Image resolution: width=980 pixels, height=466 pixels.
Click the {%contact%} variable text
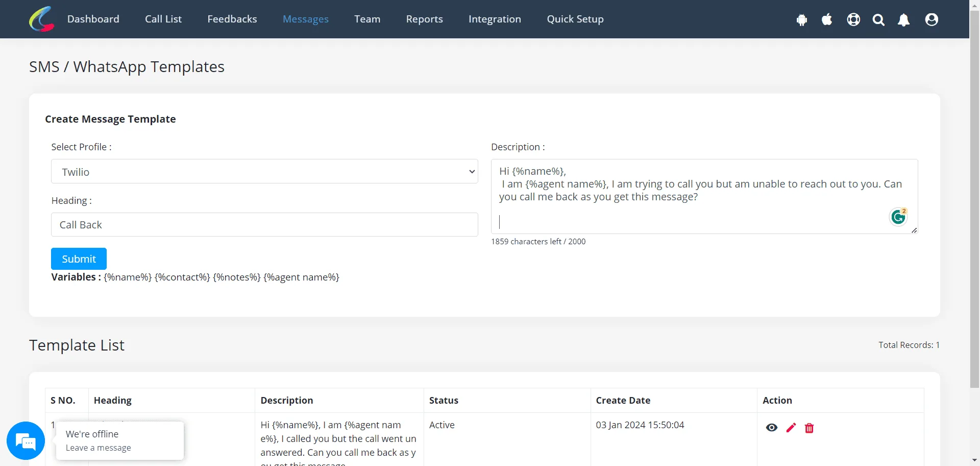point(182,277)
